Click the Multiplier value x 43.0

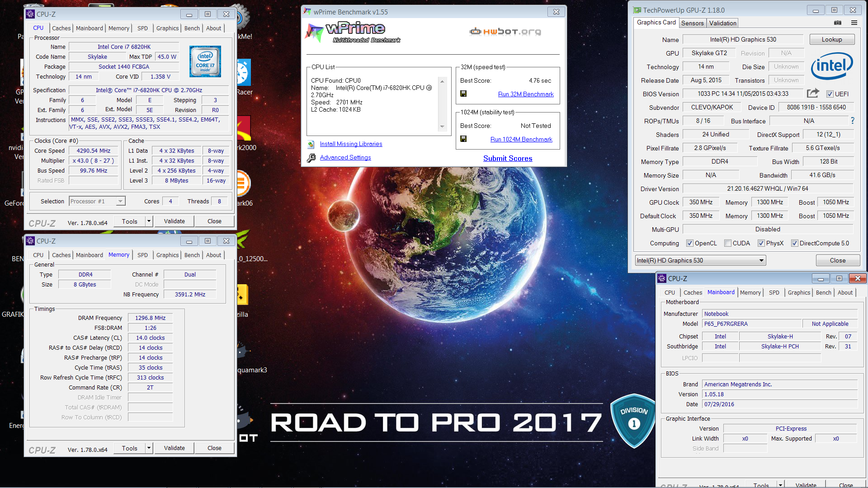click(94, 160)
